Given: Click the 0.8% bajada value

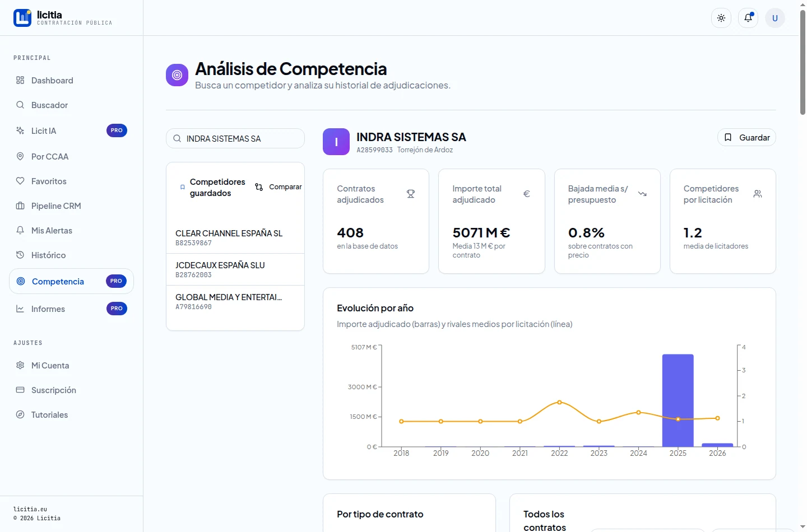Looking at the screenshot, I should click(586, 232).
